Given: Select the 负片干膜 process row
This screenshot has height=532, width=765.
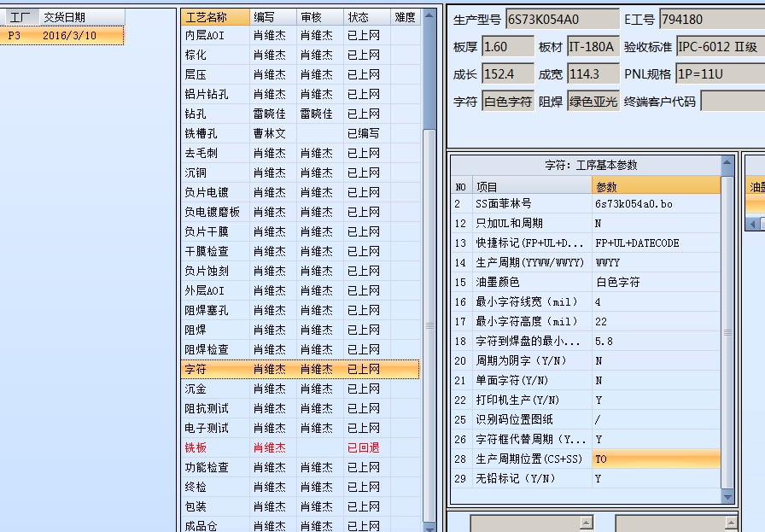Looking at the screenshot, I should (300, 231).
